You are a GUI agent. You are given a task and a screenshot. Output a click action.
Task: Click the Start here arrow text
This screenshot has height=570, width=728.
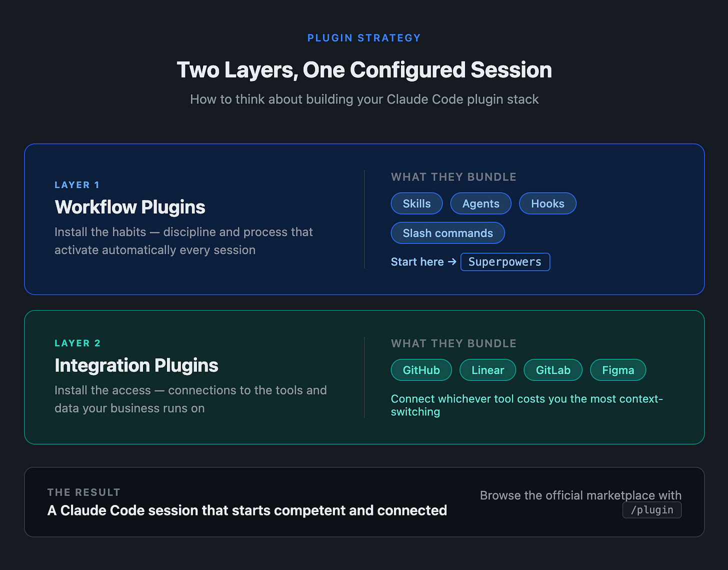pos(423,262)
